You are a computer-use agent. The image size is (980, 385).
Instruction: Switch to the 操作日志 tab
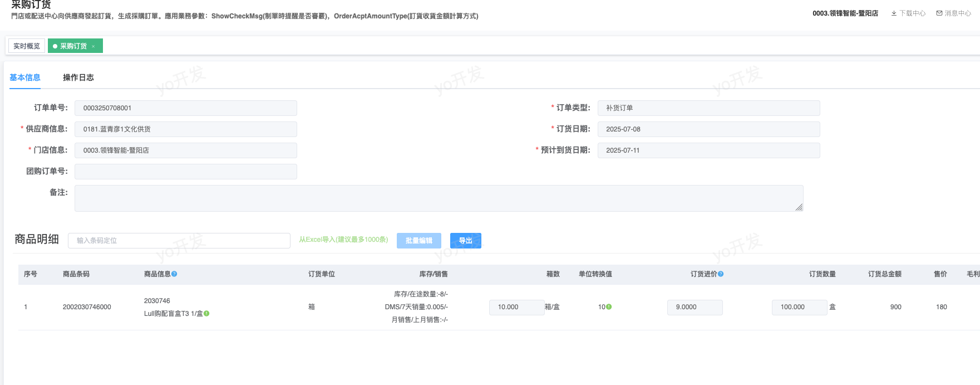pos(78,77)
